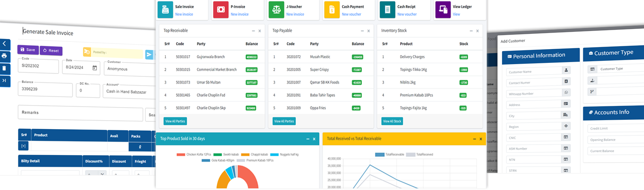This screenshot has height=190, width=644.
Task: Click the WhatsApp icon beside Whtsapp Number
Action: [x=566, y=92]
